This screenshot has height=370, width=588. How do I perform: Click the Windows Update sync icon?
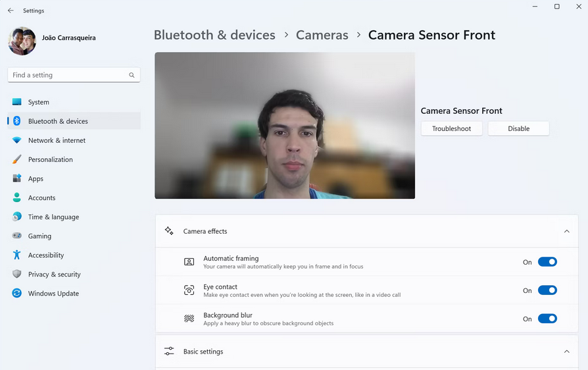pyautogui.click(x=17, y=293)
